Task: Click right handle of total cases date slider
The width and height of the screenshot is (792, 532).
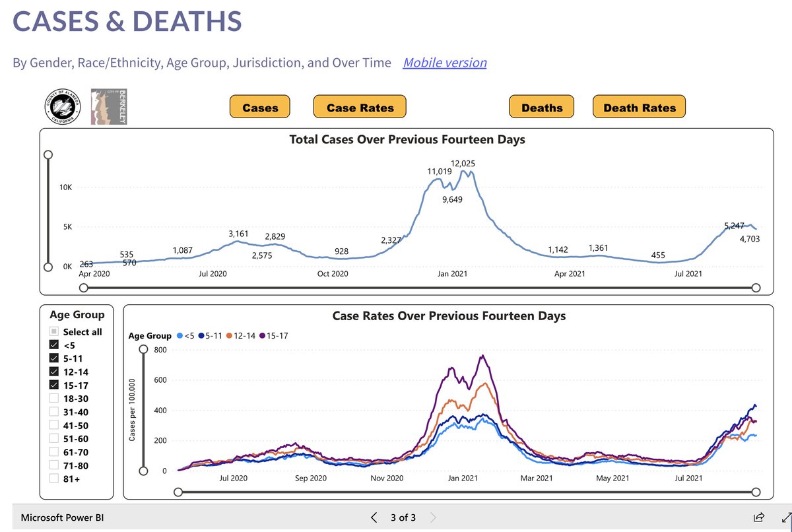Action: point(756,288)
